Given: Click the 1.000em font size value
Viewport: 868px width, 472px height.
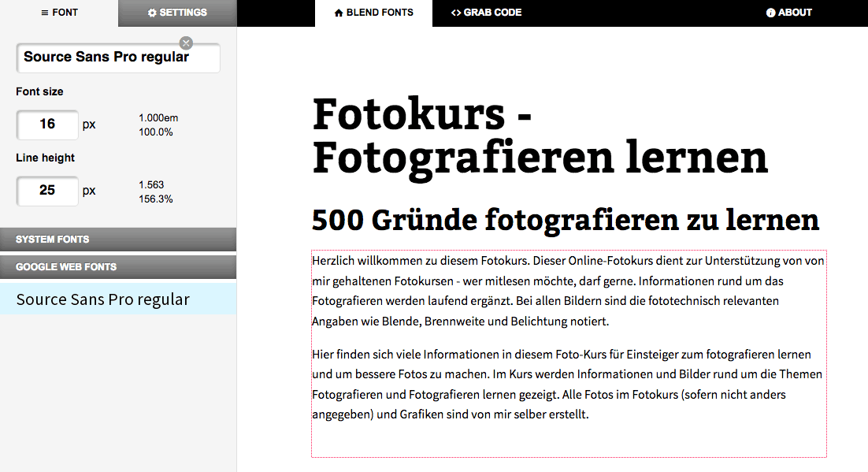Looking at the screenshot, I should [158, 118].
